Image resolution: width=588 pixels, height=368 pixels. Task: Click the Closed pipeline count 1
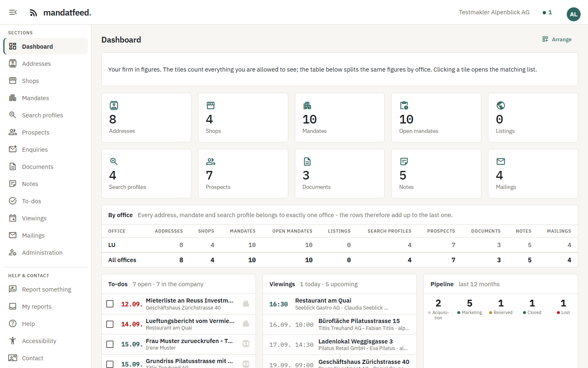tap(532, 303)
